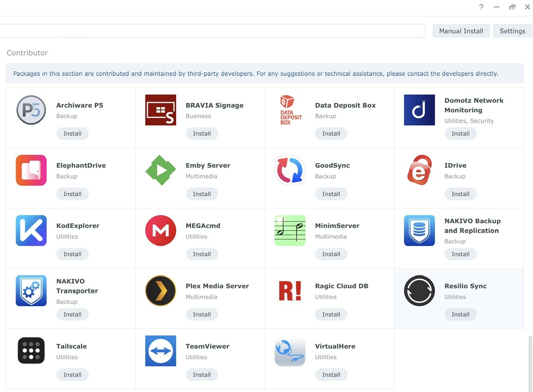
Task: Open the MinimServer package icon
Action: tap(290, 231)
